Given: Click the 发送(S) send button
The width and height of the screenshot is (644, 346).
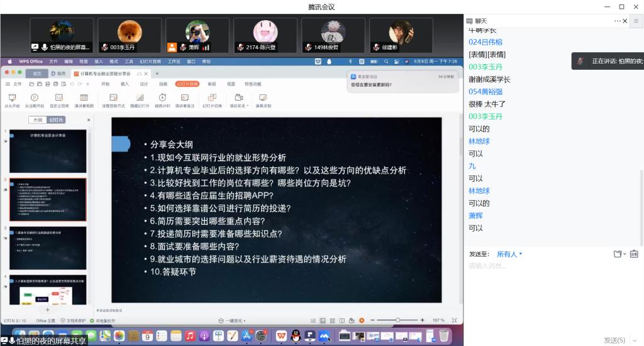Looking at the screenshot, I should 613,340.
